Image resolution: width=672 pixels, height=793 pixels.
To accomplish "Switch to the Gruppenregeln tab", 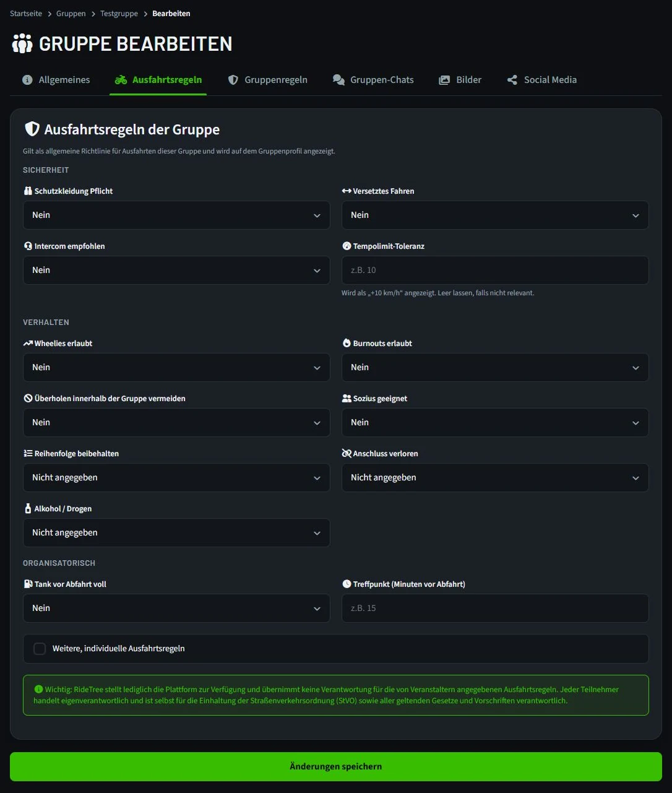I will click(268, 80).
